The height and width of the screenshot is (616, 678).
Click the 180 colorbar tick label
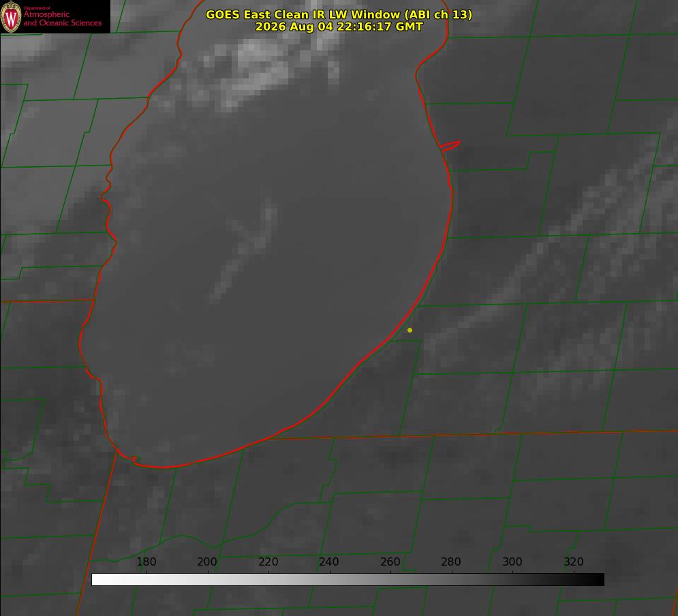pyautogui.click(x=146, y=561)
